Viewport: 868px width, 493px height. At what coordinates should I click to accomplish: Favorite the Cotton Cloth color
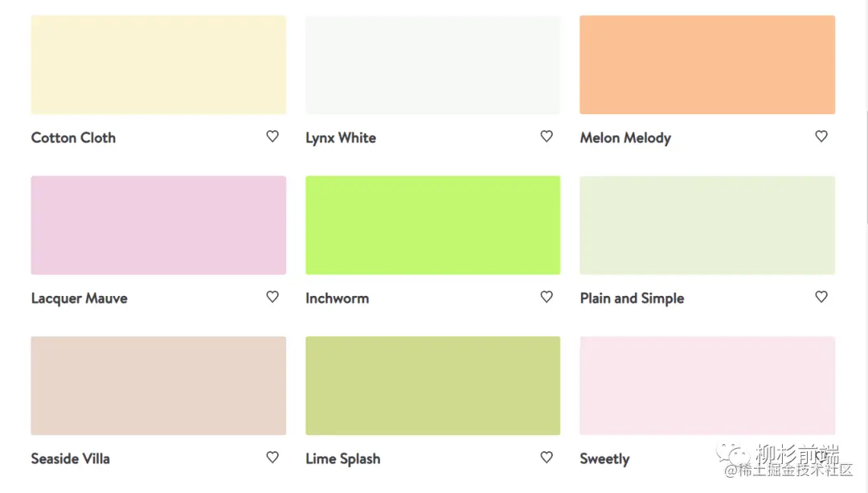pyautogui.click(x=272, y=137)
